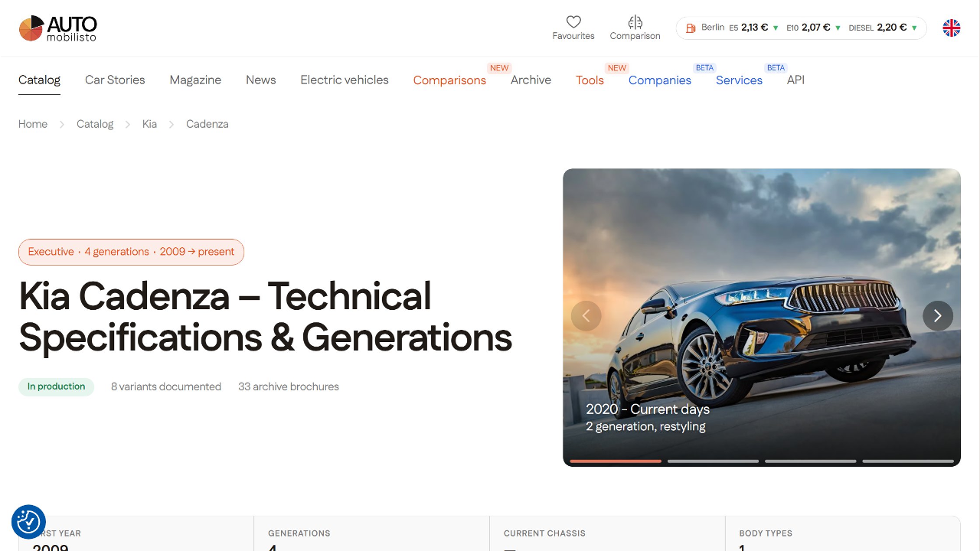Go to Car Stories section
The height and width of the screenshot is (551, 980).
point(115,80)
